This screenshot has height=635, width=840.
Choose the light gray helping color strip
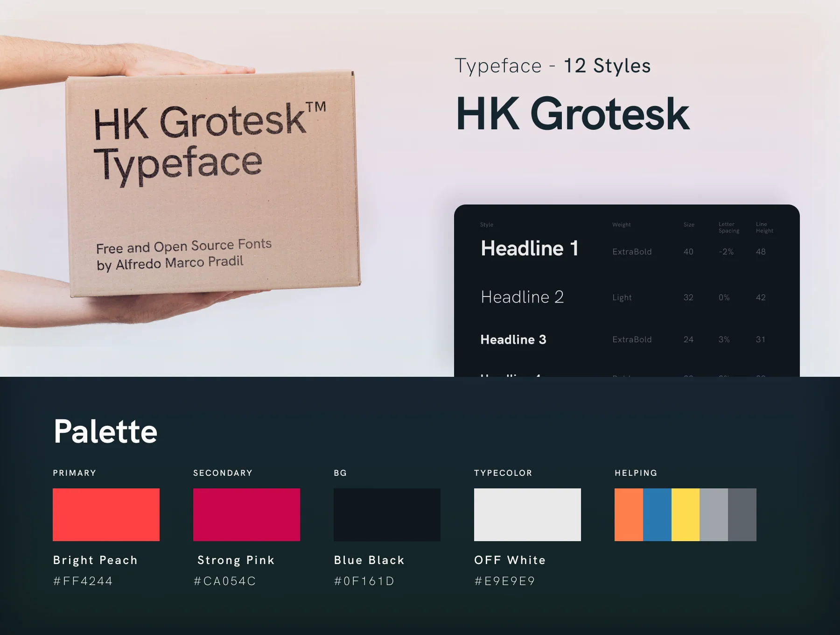(714, 515)
